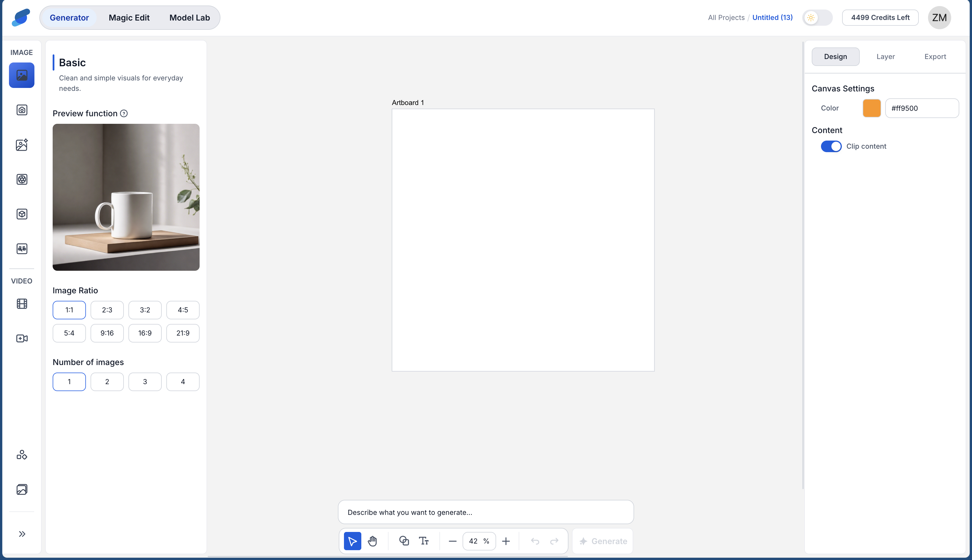The height and width of the screenshot is (560, 972).
Task: Select the 5:4 image ratio
Action: pos(69,333)
